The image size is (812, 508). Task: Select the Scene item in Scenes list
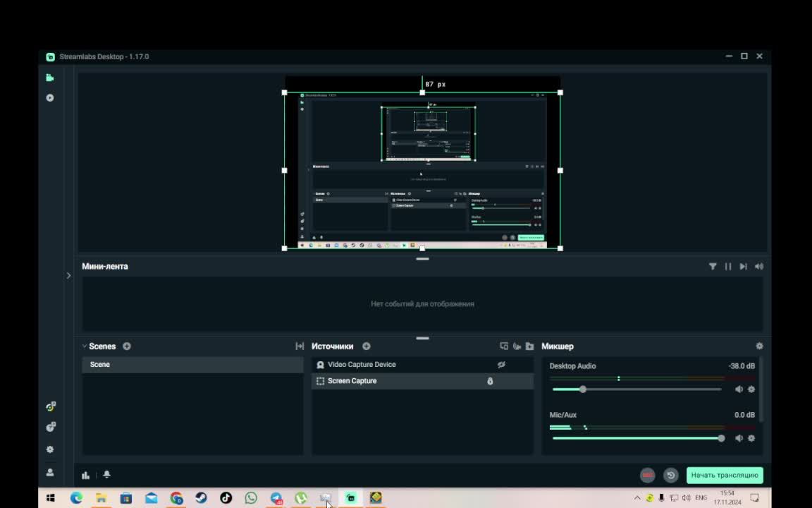point(192,364)
